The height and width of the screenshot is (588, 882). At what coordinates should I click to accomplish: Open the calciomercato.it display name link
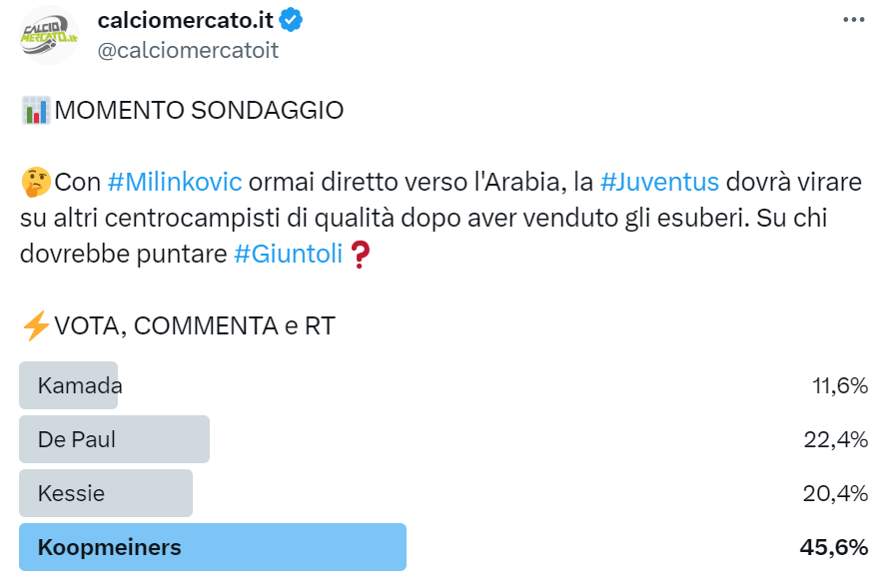point(186,19)
